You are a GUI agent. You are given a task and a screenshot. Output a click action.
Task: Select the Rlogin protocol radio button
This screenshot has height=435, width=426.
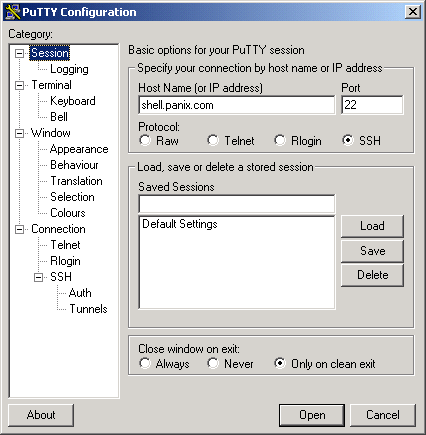click(x=280, y=140)
